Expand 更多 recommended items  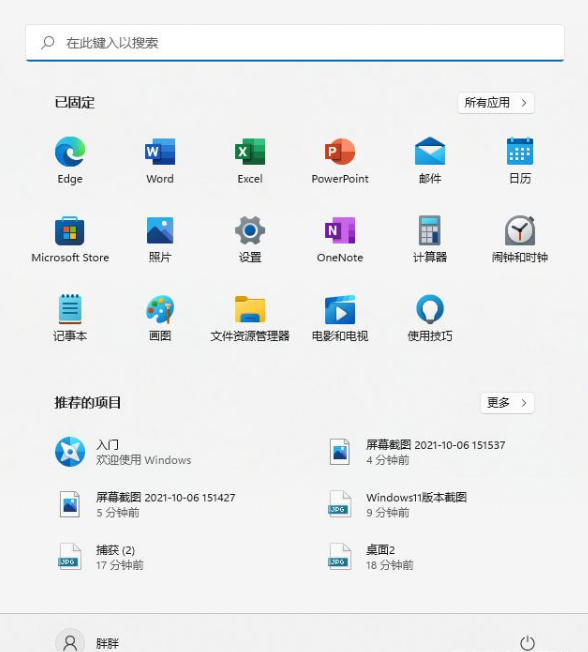(507, 403)
